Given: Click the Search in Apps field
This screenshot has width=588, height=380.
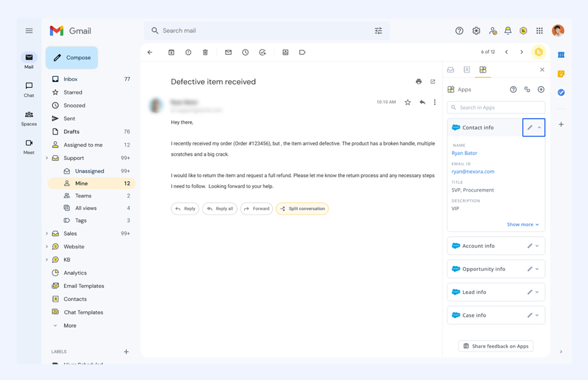Looking at the screenshot, I should point(496,108).
